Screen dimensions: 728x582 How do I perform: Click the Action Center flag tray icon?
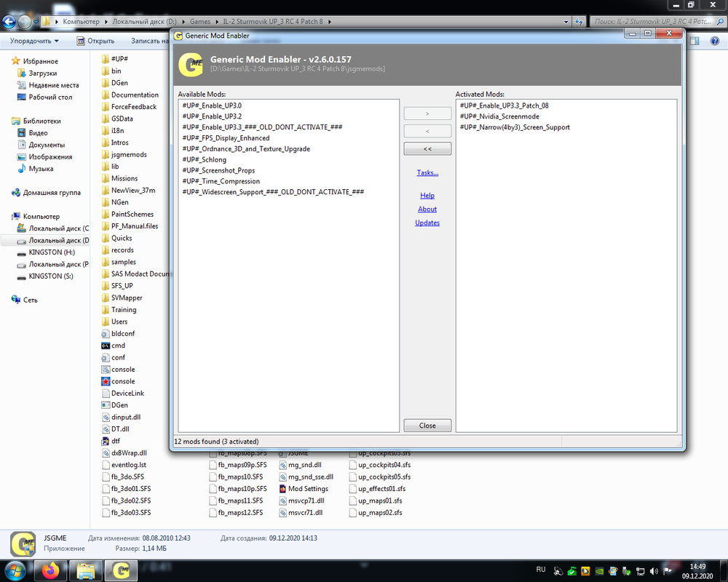click(668, 571)
